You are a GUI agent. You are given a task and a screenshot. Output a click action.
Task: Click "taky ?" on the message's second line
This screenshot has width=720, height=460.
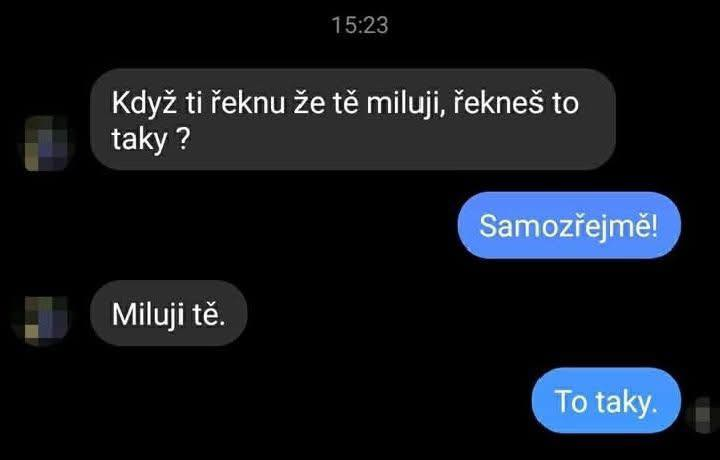151,140
